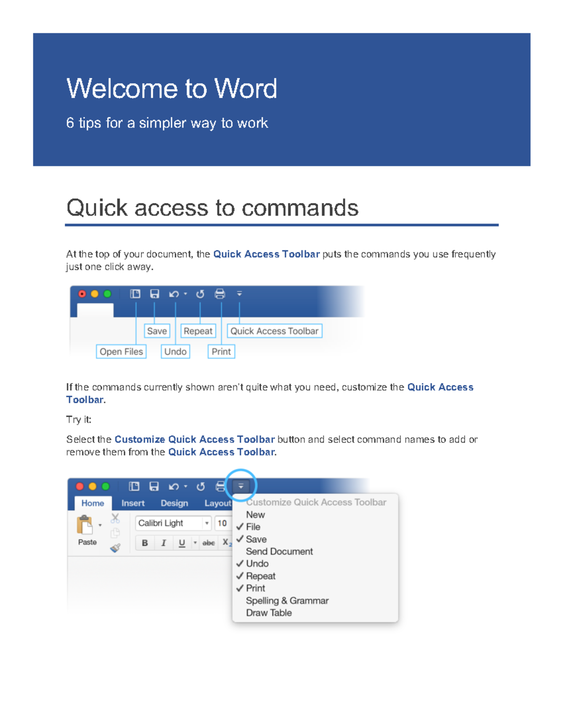Uncheck File in the customize menu
This screenshot has height=728, width=563.
coord(253,526)
